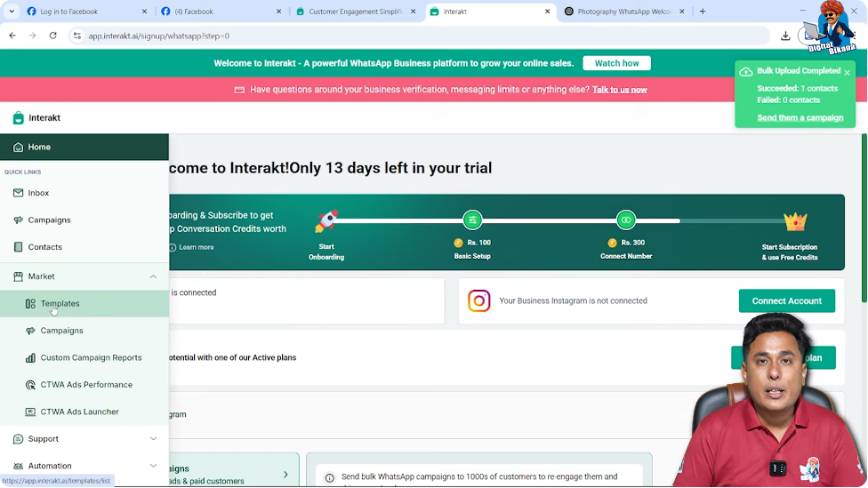The height and width of the screenshot is (488, 868).
Task: Expand the Support section chevron
Action: [153, 439]
